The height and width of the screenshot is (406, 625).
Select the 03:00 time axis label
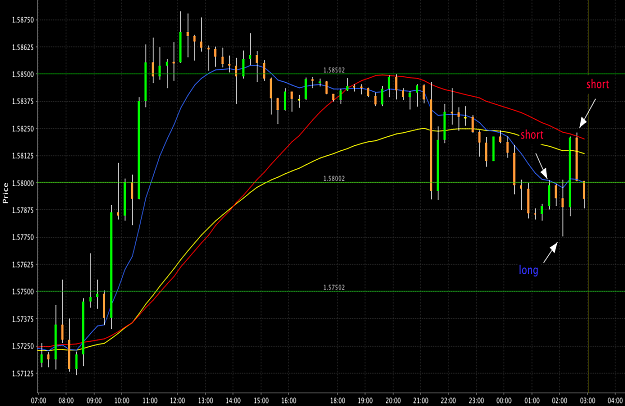click(x=588, y=400)
